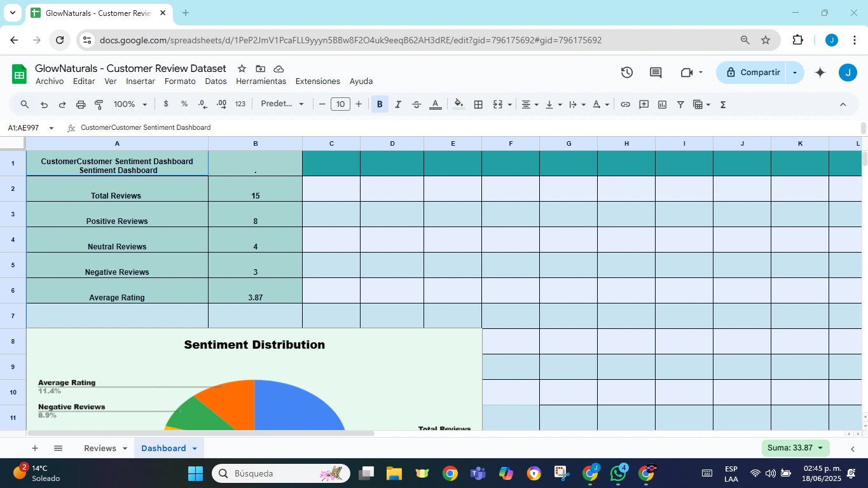
Task: Open the text color picker
Action: click(436, 104)
